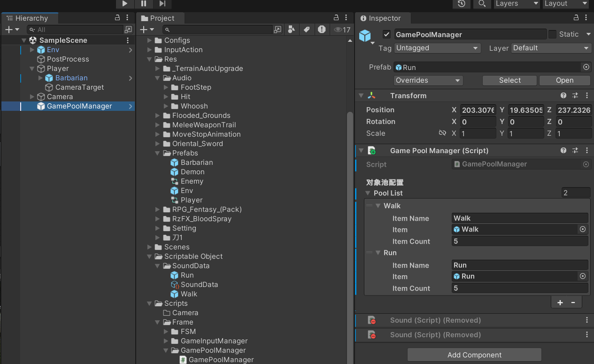Screen dimensions: 594x364
Task: Click the prefab Select button
Action: pyautogui.click(x=510, y=80)
